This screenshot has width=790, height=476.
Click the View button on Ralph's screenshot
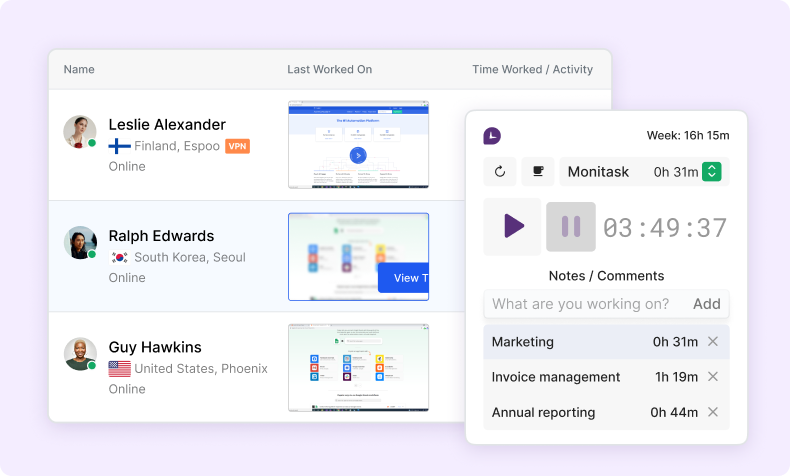(404, 278)
